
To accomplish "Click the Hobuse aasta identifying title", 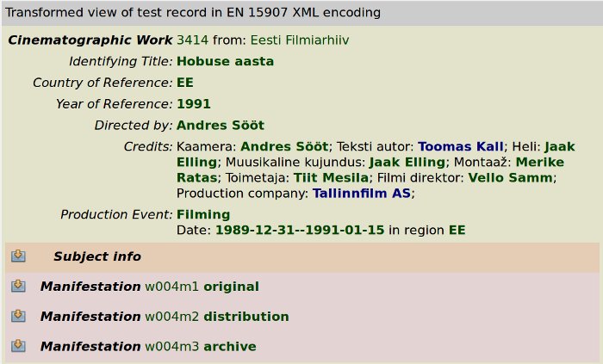I will [226, 61].
